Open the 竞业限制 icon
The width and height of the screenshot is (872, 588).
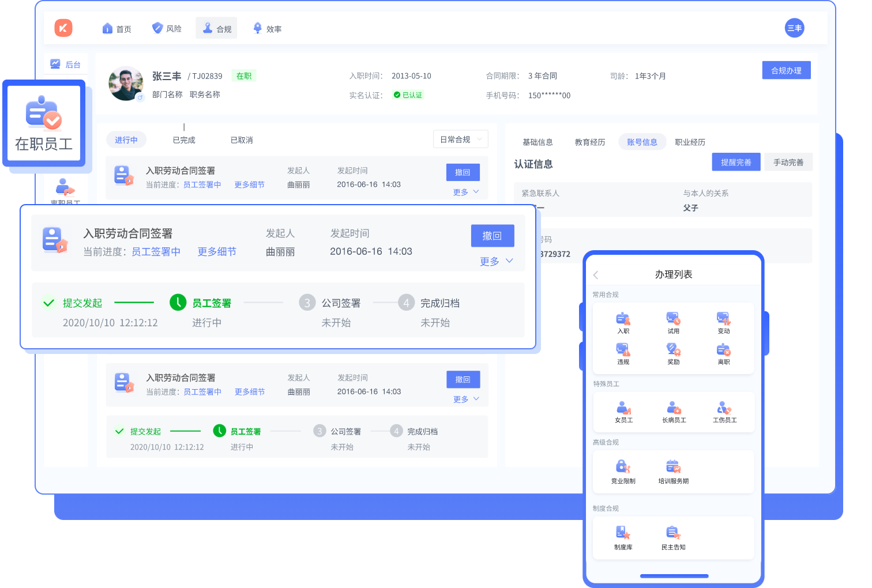pyautogui.click(x=623, y=467)
